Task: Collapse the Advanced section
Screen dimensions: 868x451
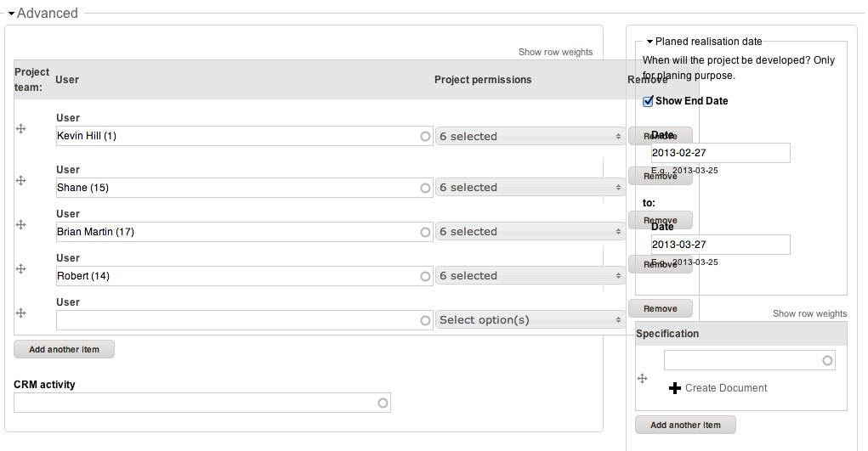Action: click(x=12, y=14)
